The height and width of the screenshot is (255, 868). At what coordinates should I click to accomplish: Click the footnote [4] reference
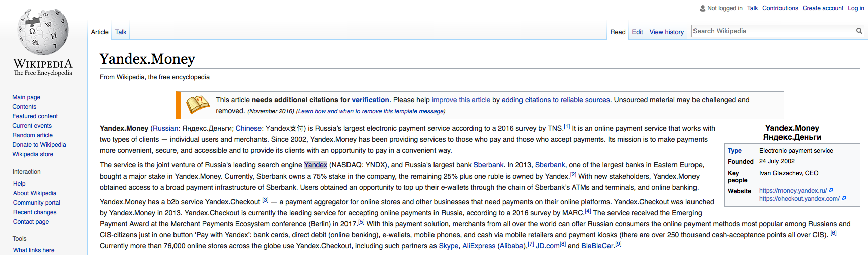pos(588,211)
